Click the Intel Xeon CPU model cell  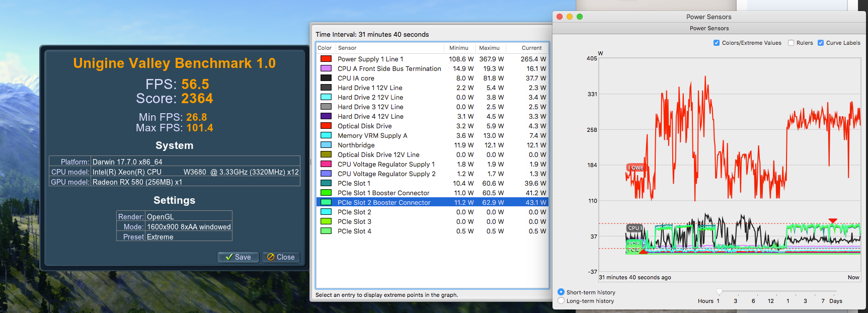(196, 172)
